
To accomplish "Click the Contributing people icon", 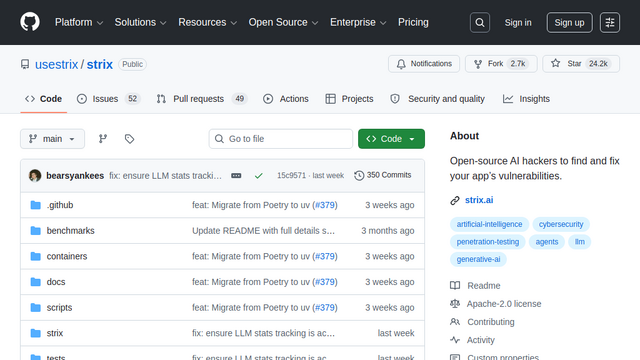I will 455,322.
